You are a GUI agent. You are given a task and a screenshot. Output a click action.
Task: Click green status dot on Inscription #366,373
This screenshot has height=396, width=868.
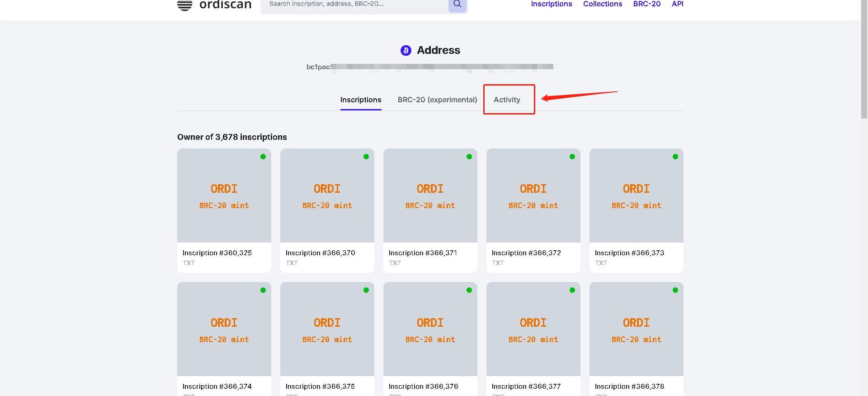(x=675, y=157)
